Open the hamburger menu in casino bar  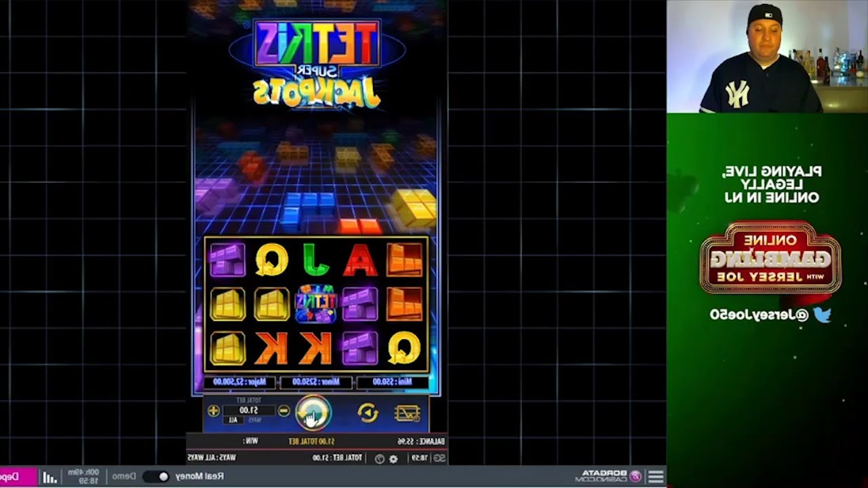click(656, 476)
